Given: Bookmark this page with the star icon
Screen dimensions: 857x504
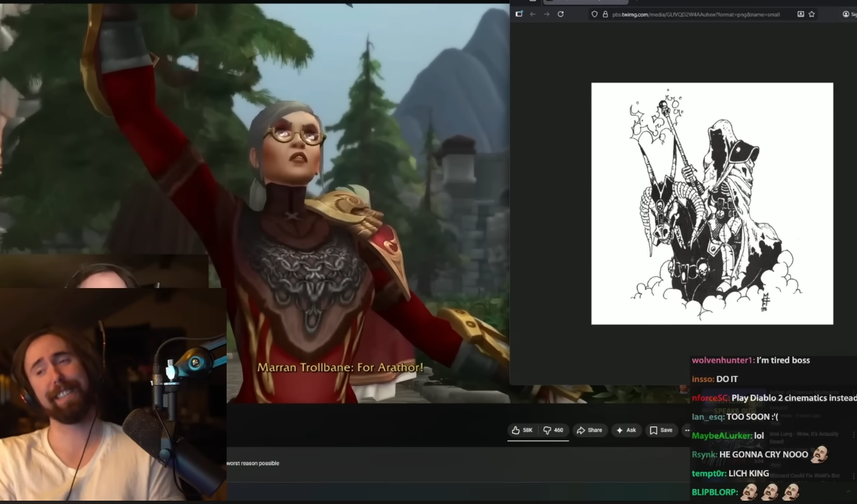Looking at the screenshot, I should coord(812,14).
